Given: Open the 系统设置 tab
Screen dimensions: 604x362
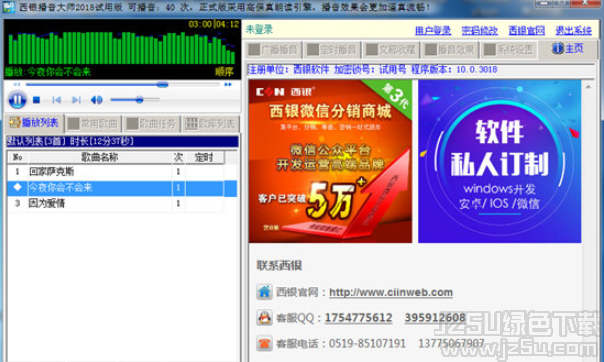Looking at the screenshot, I should [x=509, y=50].
